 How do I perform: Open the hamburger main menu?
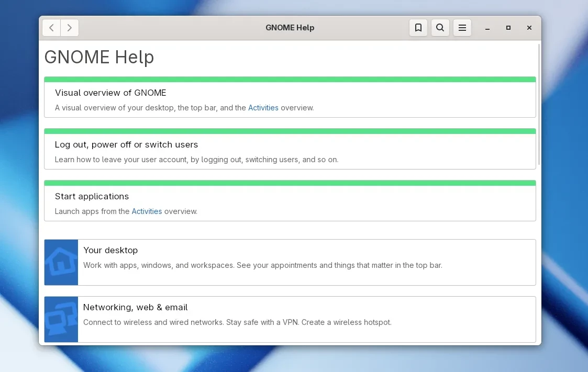[x=462, y=28]
